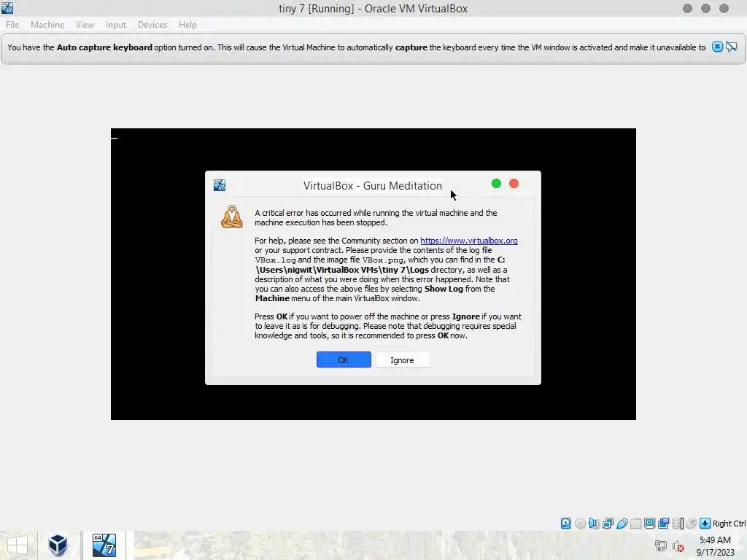Click the muted speaker tray icon
747x560 pixels.
pyautogui.click(x=678, y=546)
